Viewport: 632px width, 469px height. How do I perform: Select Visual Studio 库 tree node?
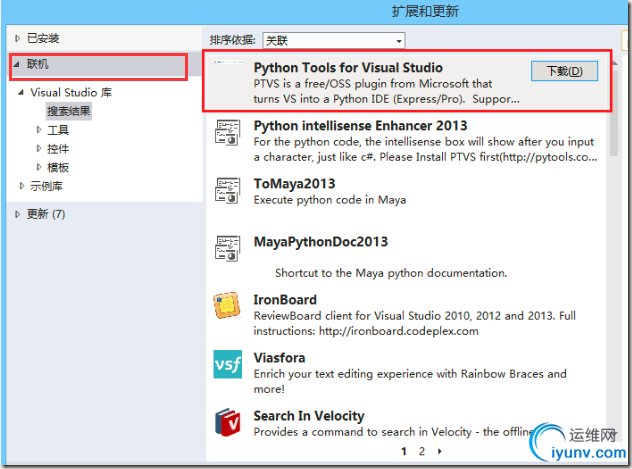pos(71,93)
